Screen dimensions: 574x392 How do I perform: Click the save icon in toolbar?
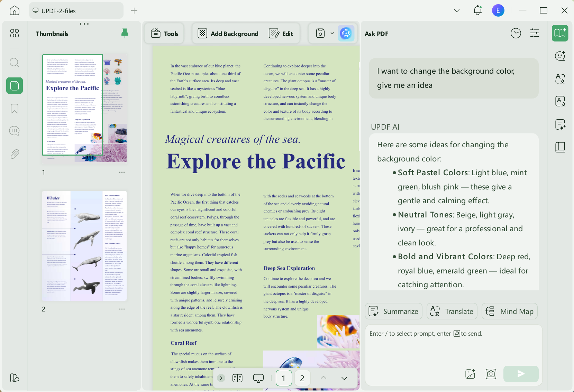(320, 33)
